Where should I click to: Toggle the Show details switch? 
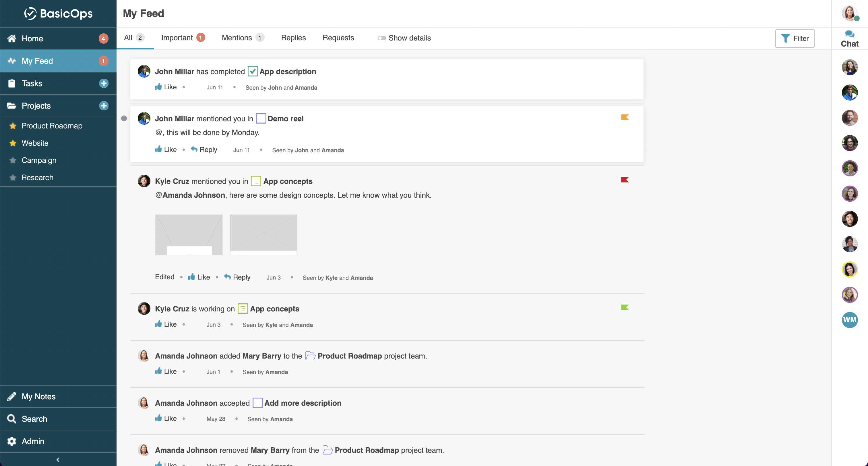tap(381, 38)
